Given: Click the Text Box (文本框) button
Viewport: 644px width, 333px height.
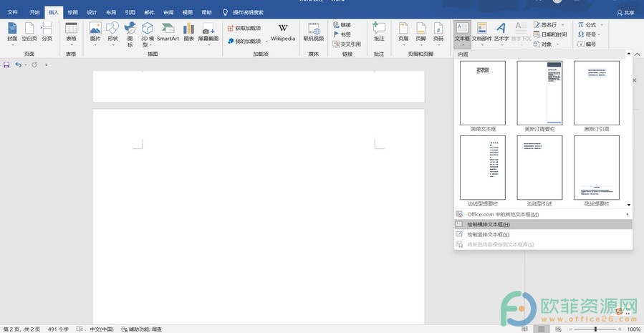Looking at the screenshot, I should coord(462,34).
